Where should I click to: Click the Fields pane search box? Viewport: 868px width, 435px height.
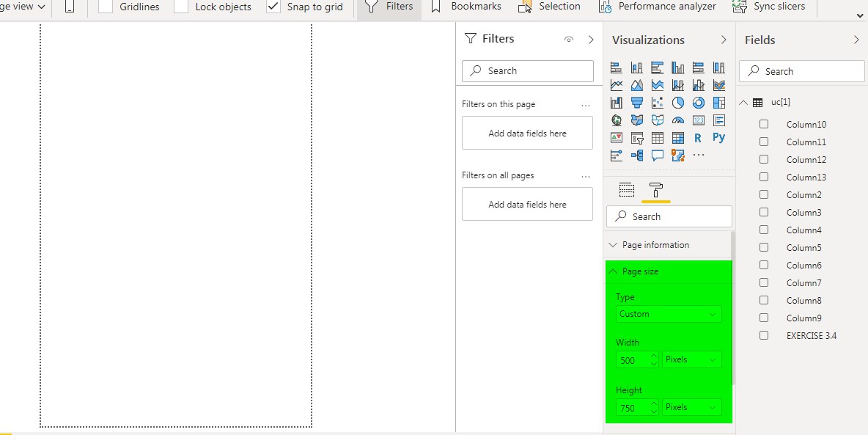[x=801, y=71]
